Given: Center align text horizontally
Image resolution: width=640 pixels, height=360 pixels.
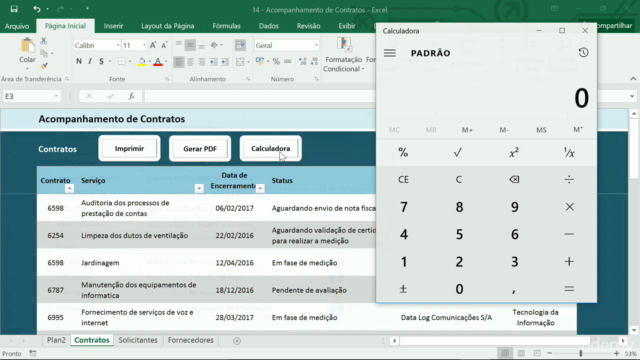Looking at the screenshot, I should (190, 62).
